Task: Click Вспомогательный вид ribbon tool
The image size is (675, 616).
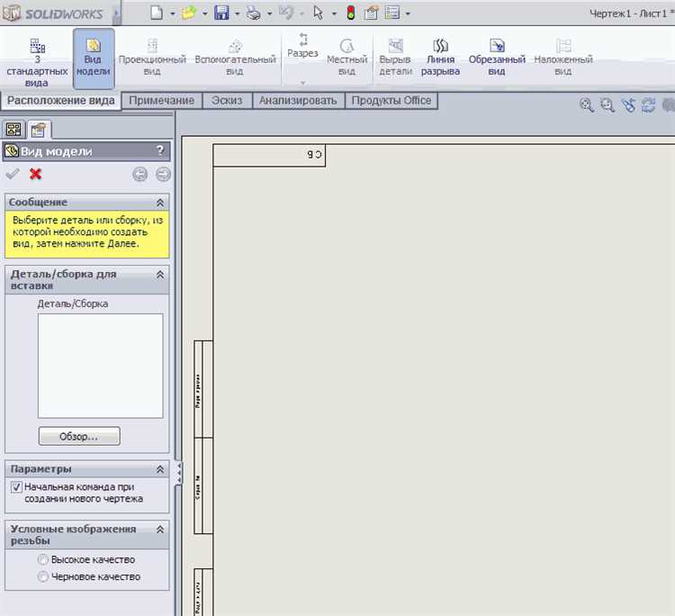Action: 235,58
